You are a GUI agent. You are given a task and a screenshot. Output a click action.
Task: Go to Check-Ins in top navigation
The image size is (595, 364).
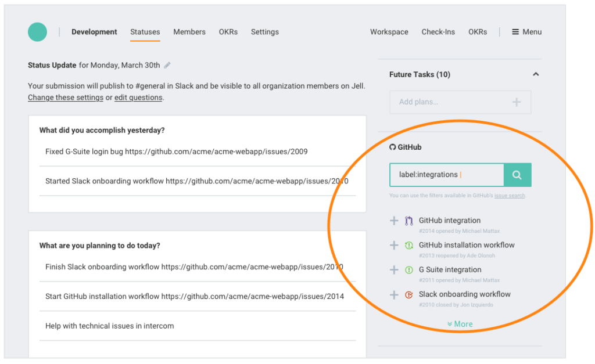[x=438, y=32]
